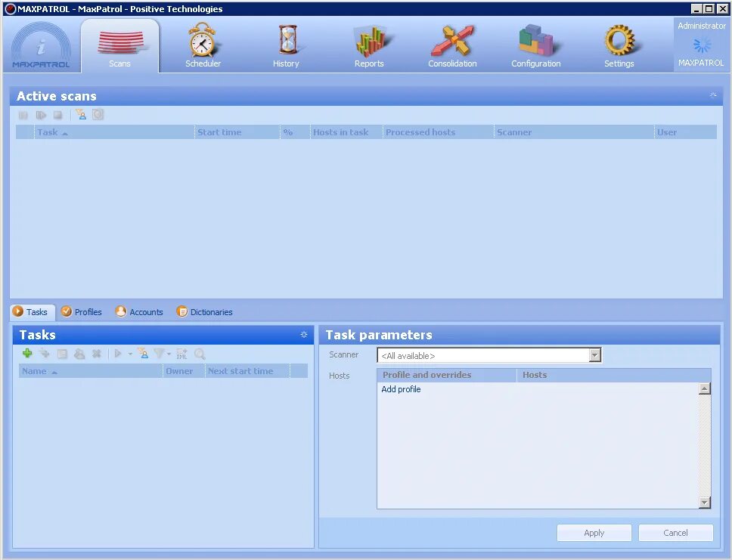Click the task properties list icon
This screenshot has width=732, height=560.
[x=61, y=354]
